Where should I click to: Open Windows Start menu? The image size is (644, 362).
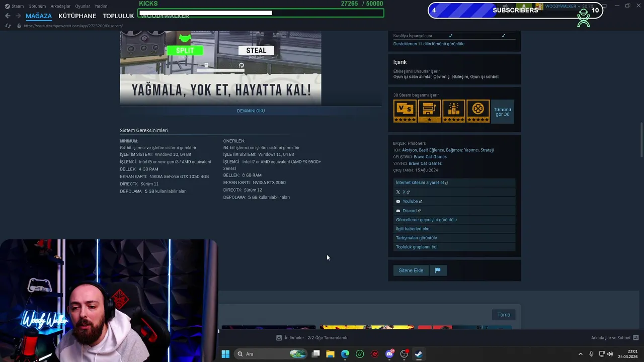coord(225,354)
